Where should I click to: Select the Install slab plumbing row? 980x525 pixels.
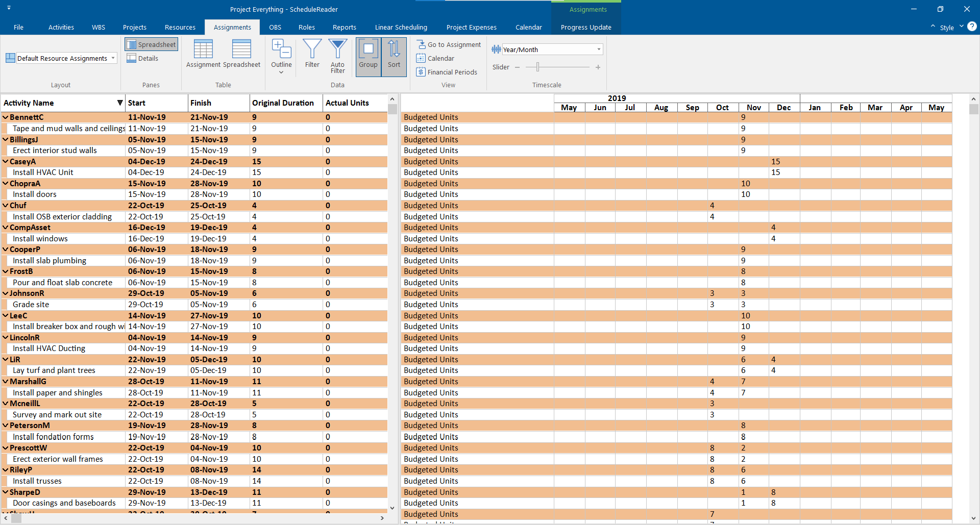[x=194, y=261]
